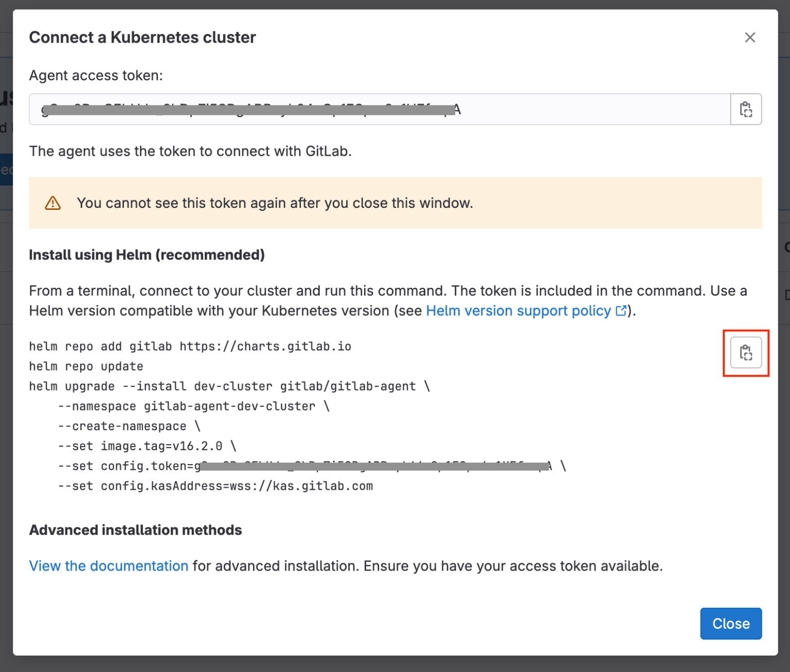Image resolution: width=790 pixels, height=672 pixels.
Task: Copy the agent access token to clipboard
Action: coord(746,109)
